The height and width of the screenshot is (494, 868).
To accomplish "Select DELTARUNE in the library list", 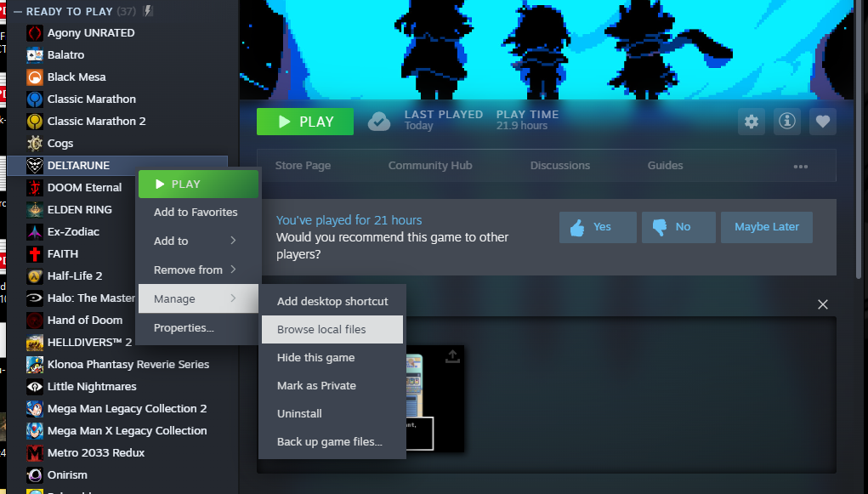I will (x=117, y=166).
